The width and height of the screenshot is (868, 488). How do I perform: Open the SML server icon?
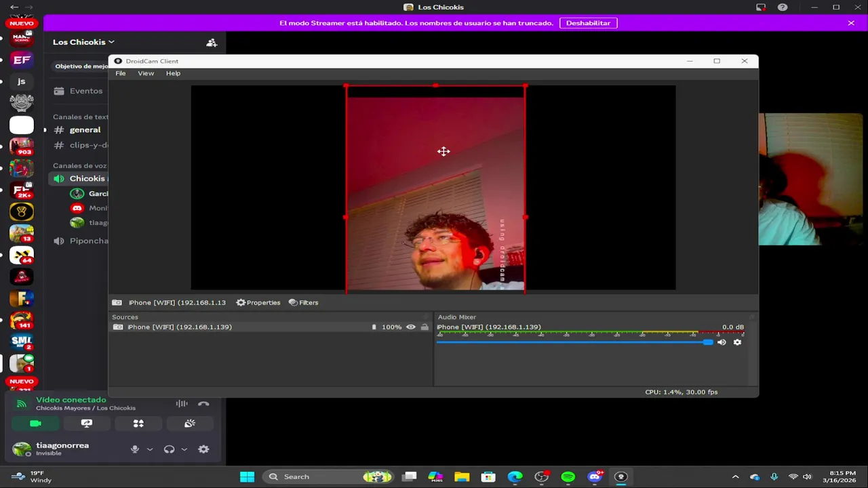pos(22,341)
